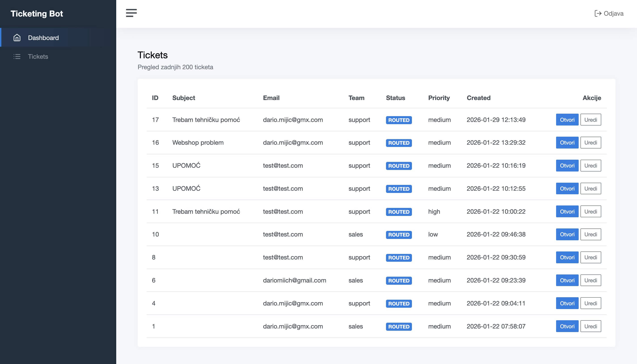637x364 pixels.
Task: Click Uredi for ticket 10 from sales
Action: coord(591,234)
